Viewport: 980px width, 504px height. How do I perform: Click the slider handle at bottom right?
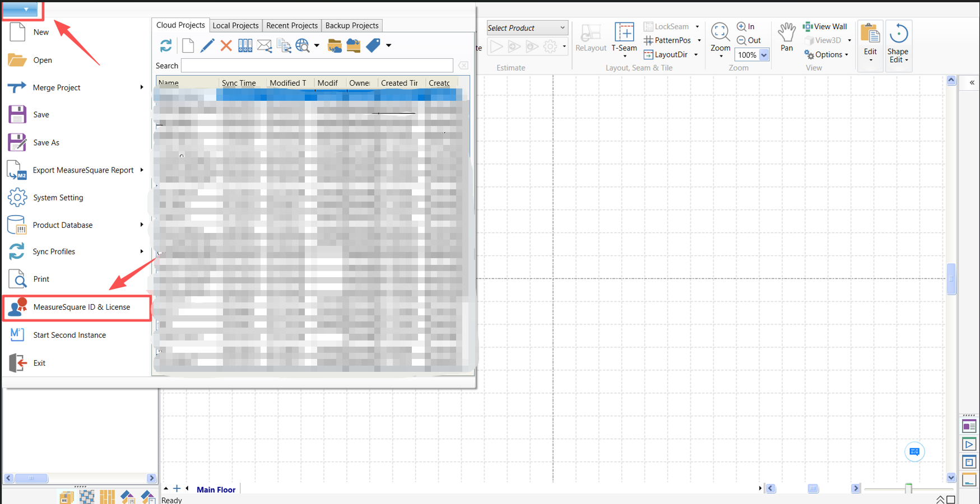pos(908,488)
